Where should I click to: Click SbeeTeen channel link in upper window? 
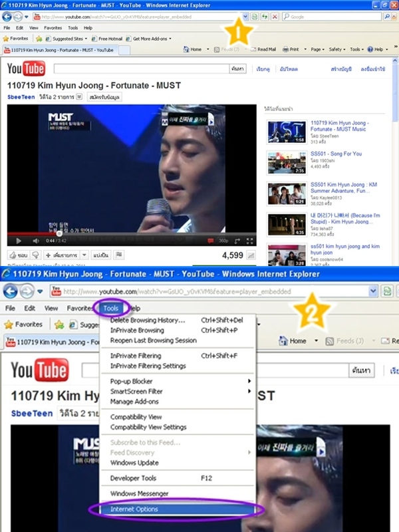tap(21, 97)
